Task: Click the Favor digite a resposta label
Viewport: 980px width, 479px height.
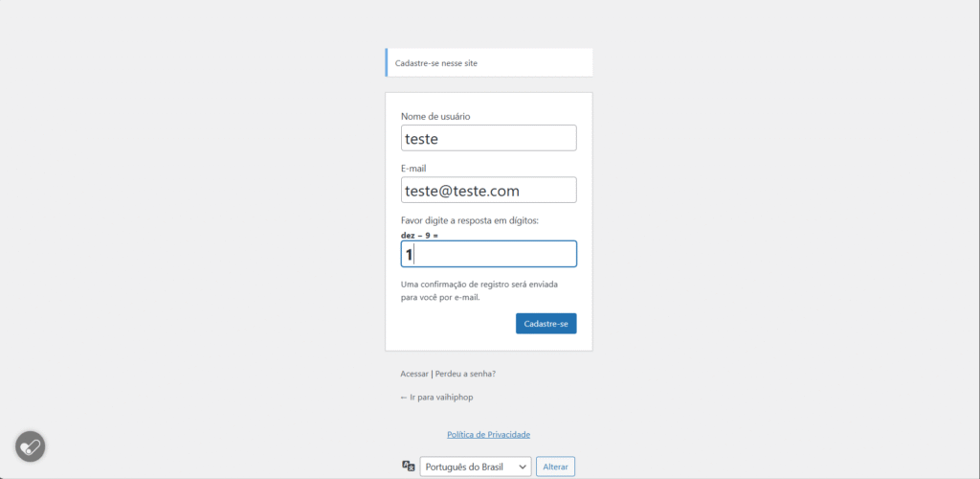Action: [x=470, y=220]
